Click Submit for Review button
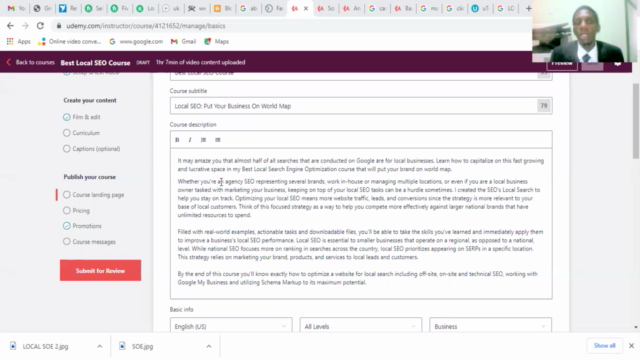Screen dimensions: 640x360 pos(100,270)
